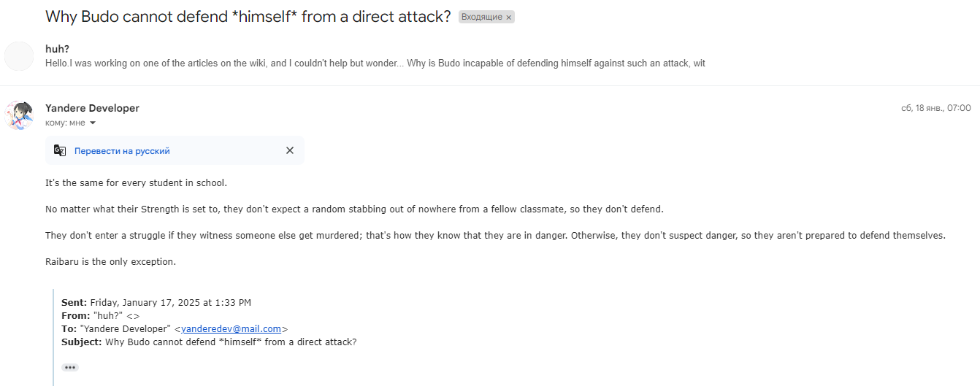Screen dimensions: 980x389
Task: Expand recipient details arrow next to мне
Action: pyautogui.click(x=93, y=123)
